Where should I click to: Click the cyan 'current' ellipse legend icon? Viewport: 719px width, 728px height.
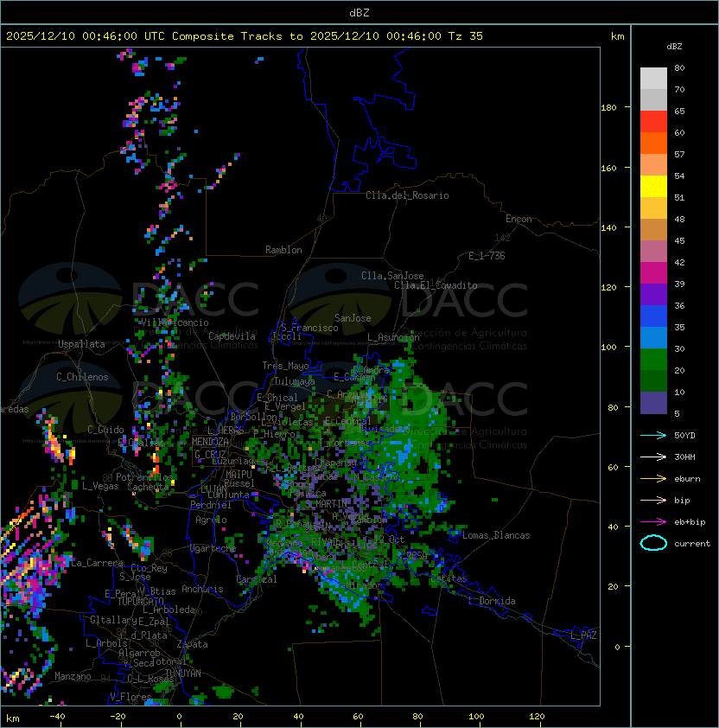pos(653,543)
